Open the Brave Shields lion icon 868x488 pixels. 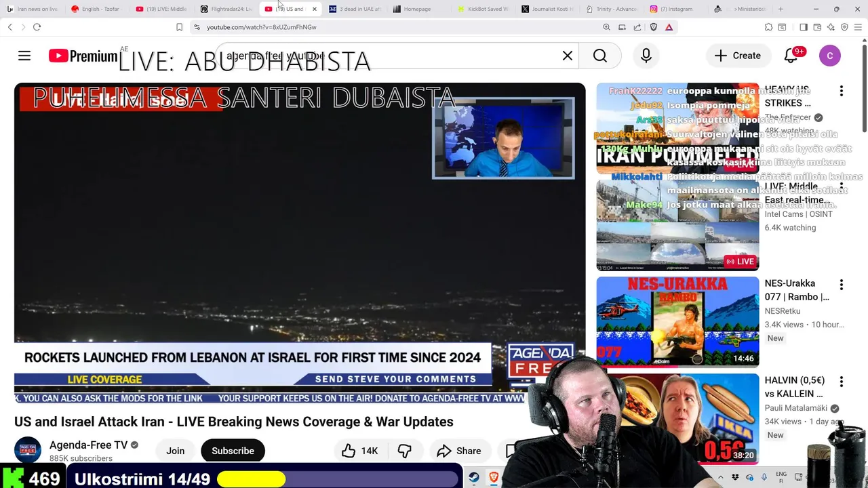click(x=654, y=27)
